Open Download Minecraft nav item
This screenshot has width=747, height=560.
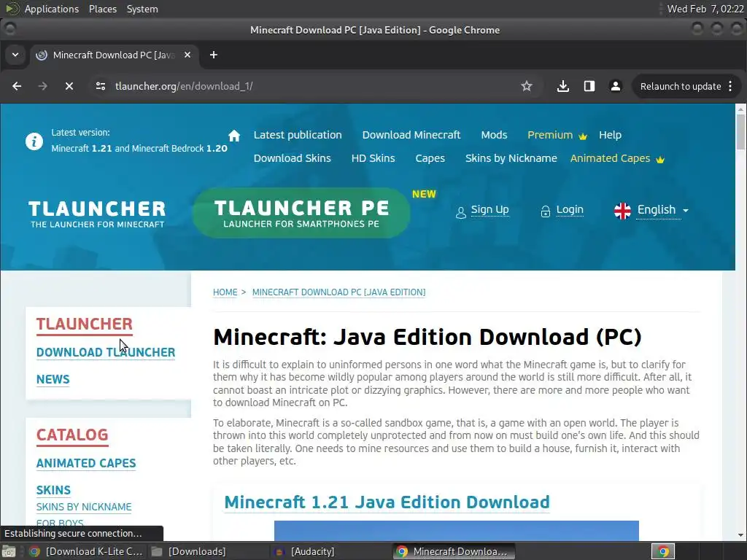411,135
